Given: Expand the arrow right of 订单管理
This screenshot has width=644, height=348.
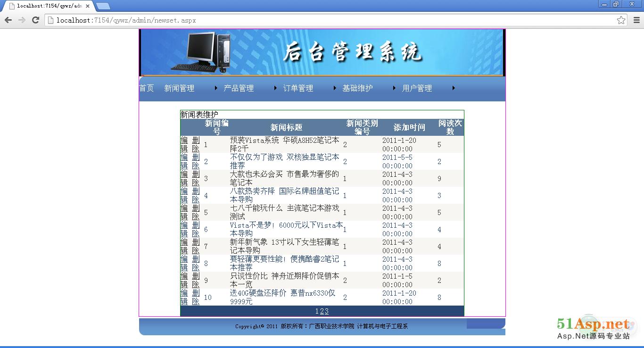Looking at the screenshot, I should pyautogui.click(x=335, y=88).
